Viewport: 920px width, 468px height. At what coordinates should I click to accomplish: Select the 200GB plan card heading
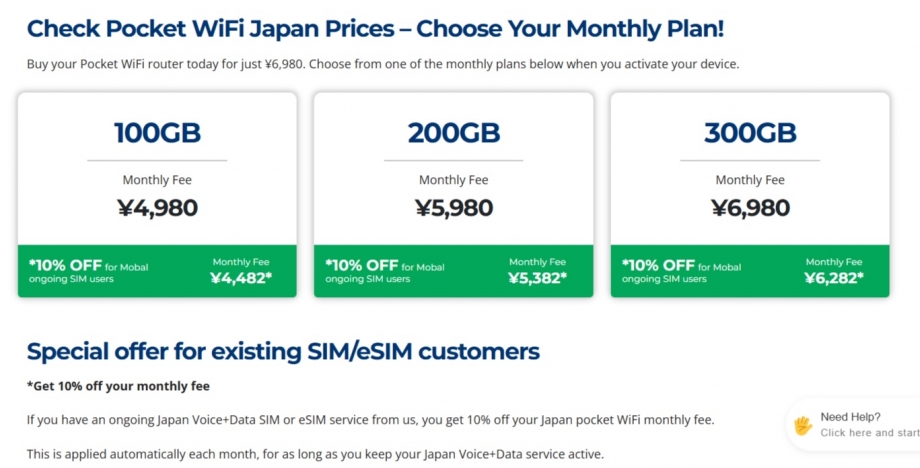point(453,133)
